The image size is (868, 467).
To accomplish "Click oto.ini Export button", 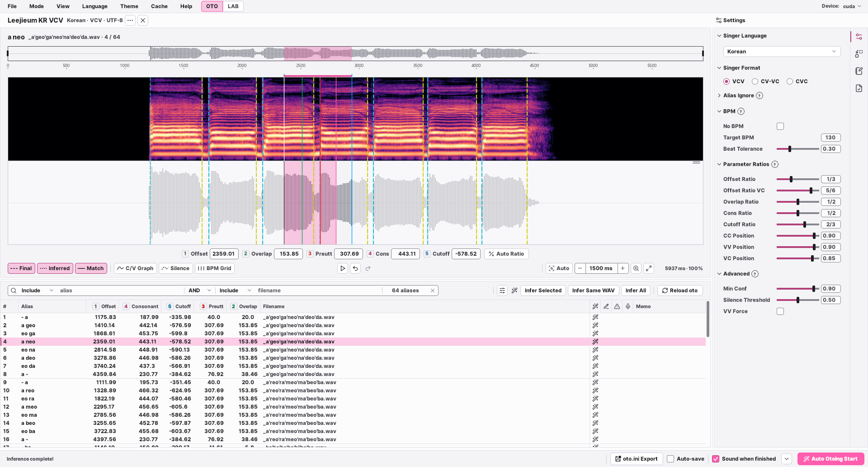I will (x=637, y=459).
